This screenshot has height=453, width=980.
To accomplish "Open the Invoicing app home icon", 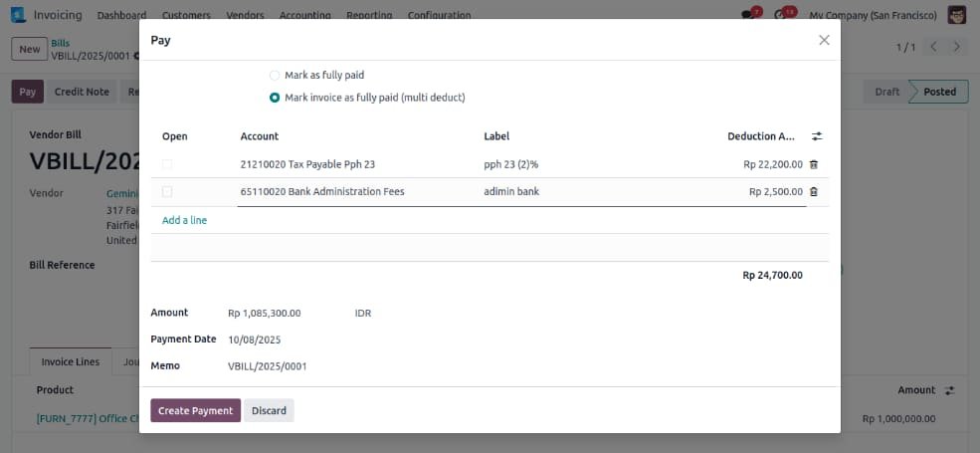I will click(18, 14).
